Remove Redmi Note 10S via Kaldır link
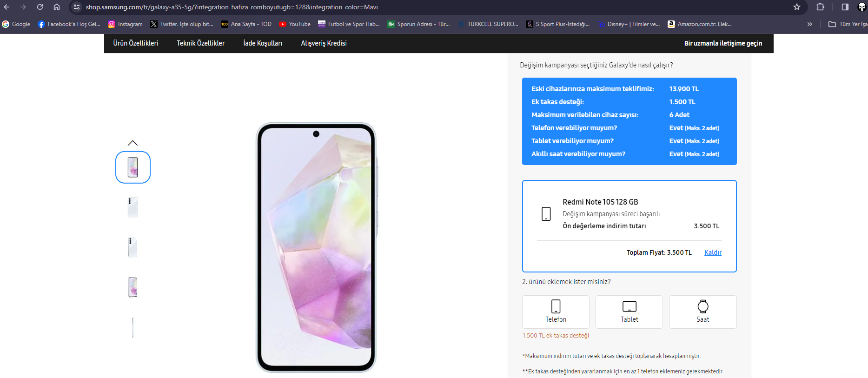 tap(713, 252)
